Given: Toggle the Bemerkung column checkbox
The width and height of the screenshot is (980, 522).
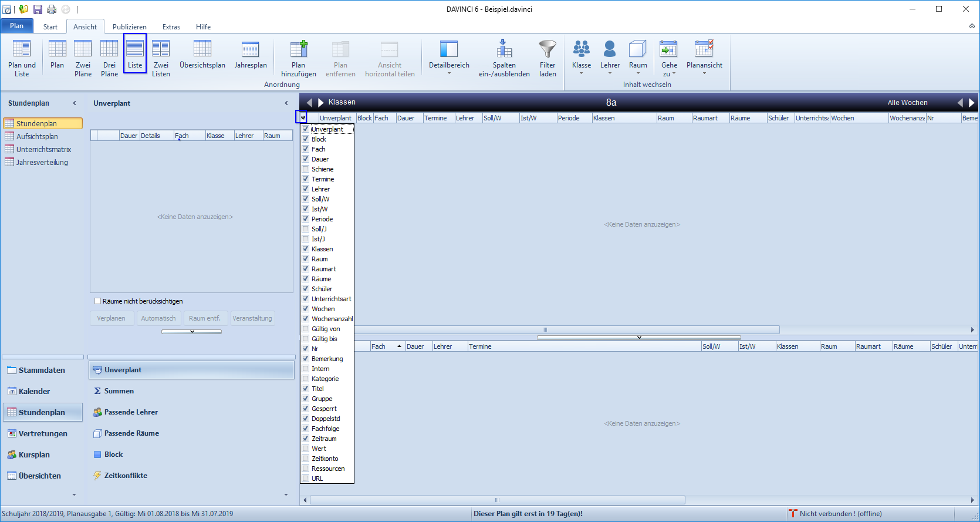Looking at the screenshot, I should pos(305,359).
